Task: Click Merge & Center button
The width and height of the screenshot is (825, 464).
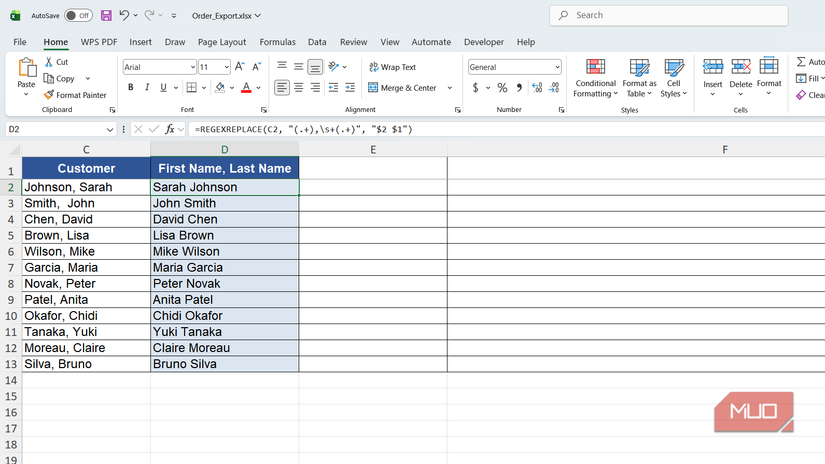Action: [403, 88]
